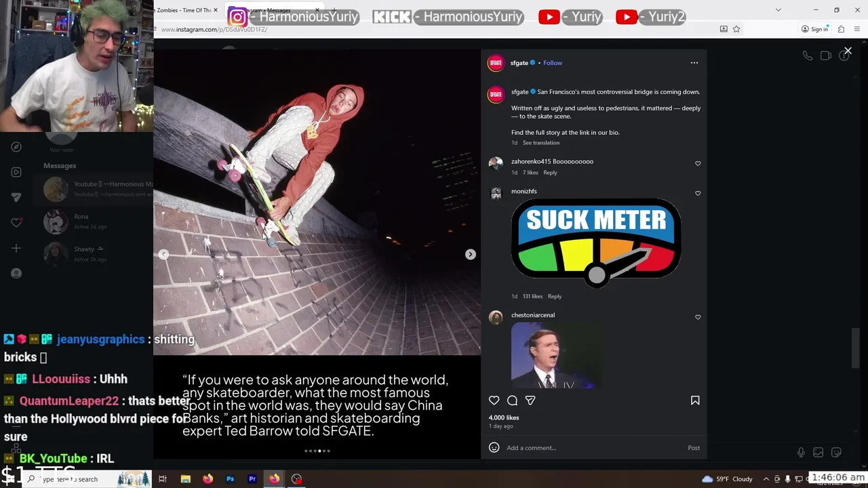Open Explore from the Instagram sidebar compass icon
The height and width of the screenshot is (488, 868).
(16, 147)
